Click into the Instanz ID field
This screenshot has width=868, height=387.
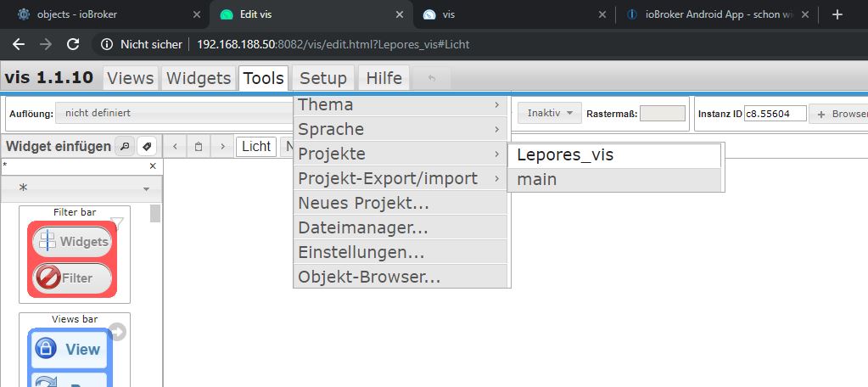(775, 113)
